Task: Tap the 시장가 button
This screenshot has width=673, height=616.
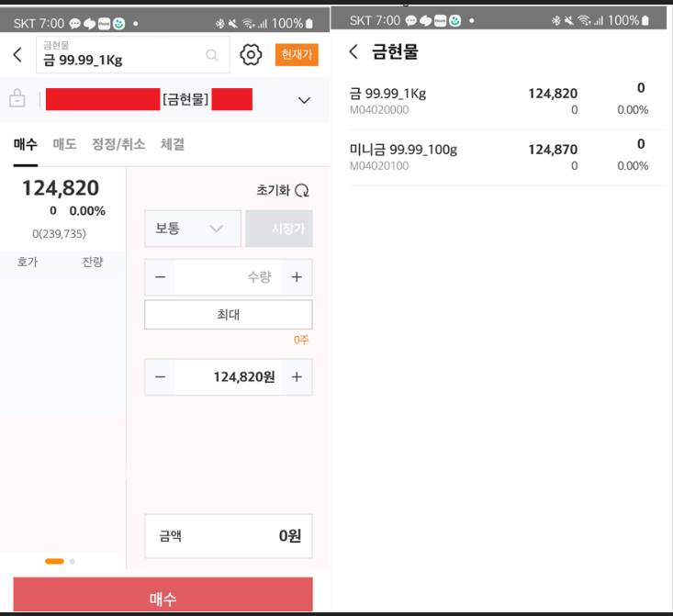Action: (279, 229)
